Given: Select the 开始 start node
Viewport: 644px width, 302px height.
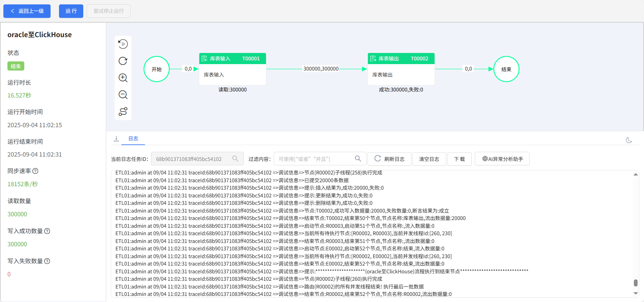Looking at the screenshot, I should (156, 69).
